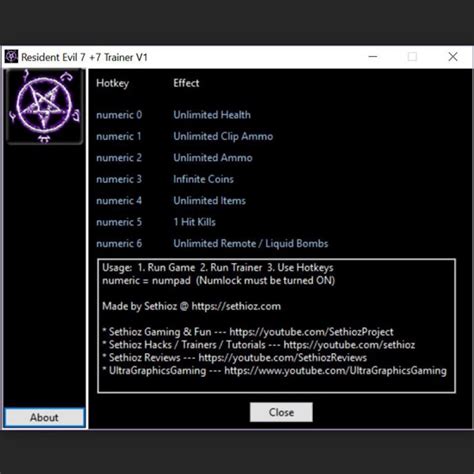The image size is (474, 474).
Task: Click Unlimited Remote / Liquid Bombs effect
Action: [x=251, y=244]
